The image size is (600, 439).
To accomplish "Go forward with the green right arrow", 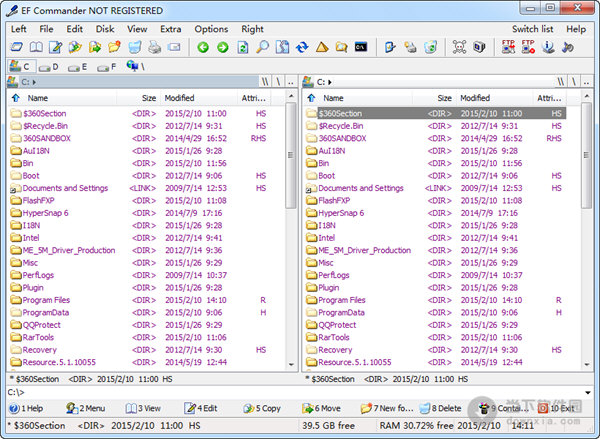I will tap(223, 47).
